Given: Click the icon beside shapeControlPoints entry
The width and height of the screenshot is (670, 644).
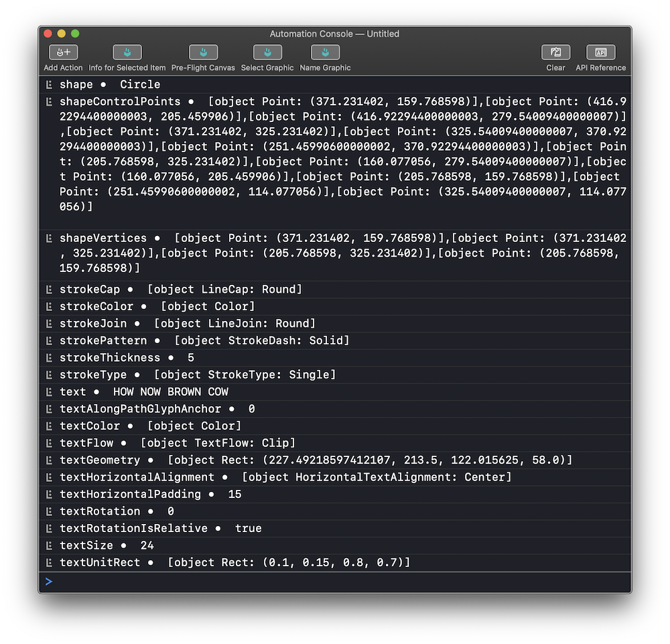Looking at the screenshot, I should [49, 102].
